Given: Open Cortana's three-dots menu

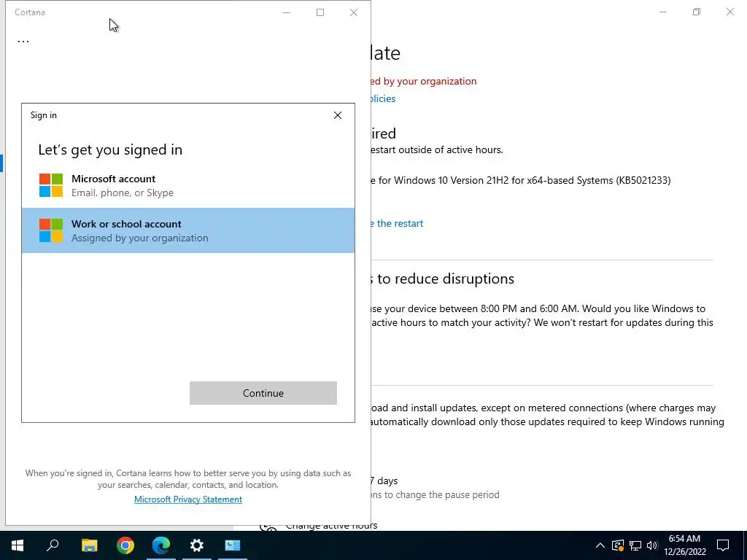Looking at the screenshot, I should click(x=23, y=41).
